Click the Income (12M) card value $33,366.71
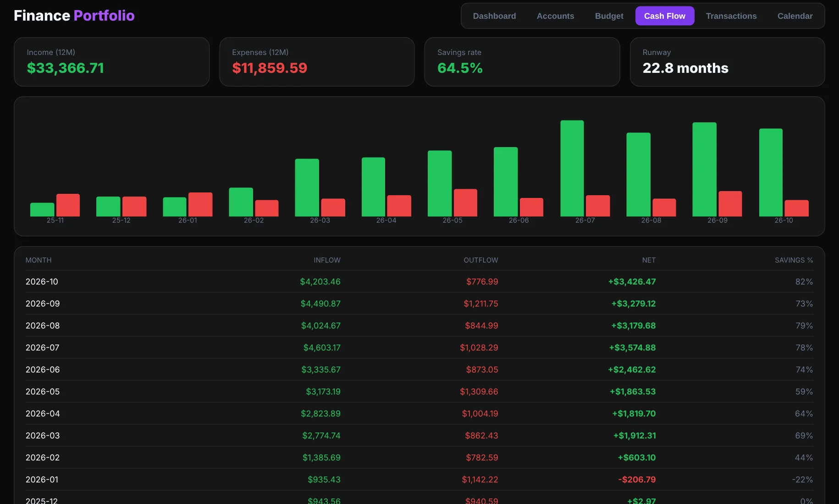 coord(66,68)
